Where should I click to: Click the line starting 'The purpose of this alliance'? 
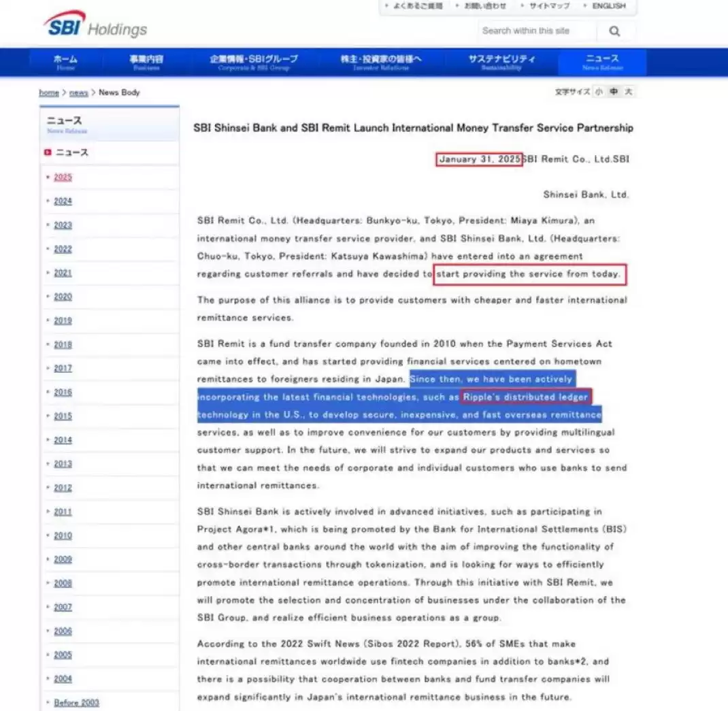tap(412, 300)
